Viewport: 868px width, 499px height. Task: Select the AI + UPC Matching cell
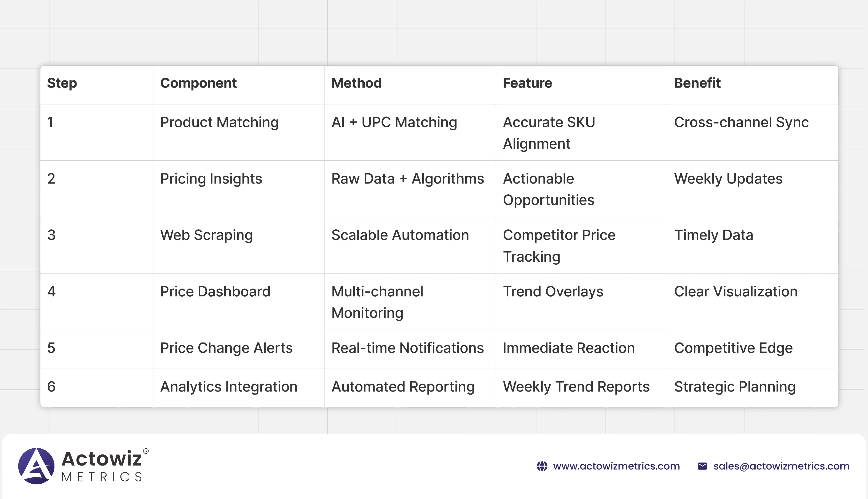[394, 122]
